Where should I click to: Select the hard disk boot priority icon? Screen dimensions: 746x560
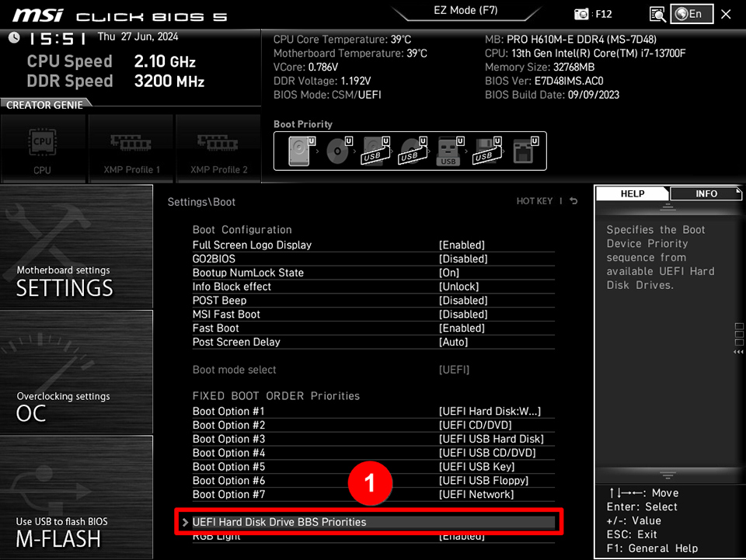pyautogui.click(x=301, y=151)
